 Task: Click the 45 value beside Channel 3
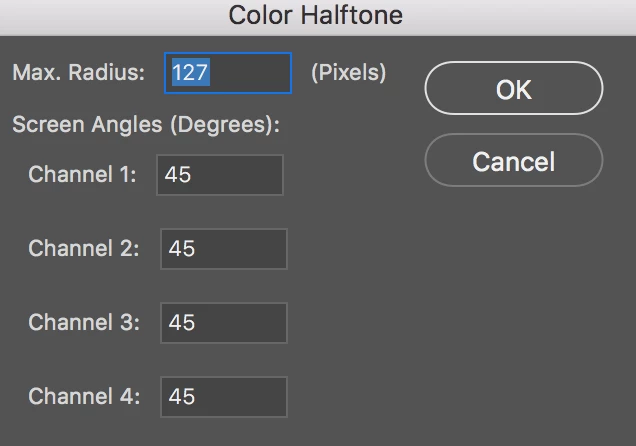pyautogui.click(x=182, y=323)
